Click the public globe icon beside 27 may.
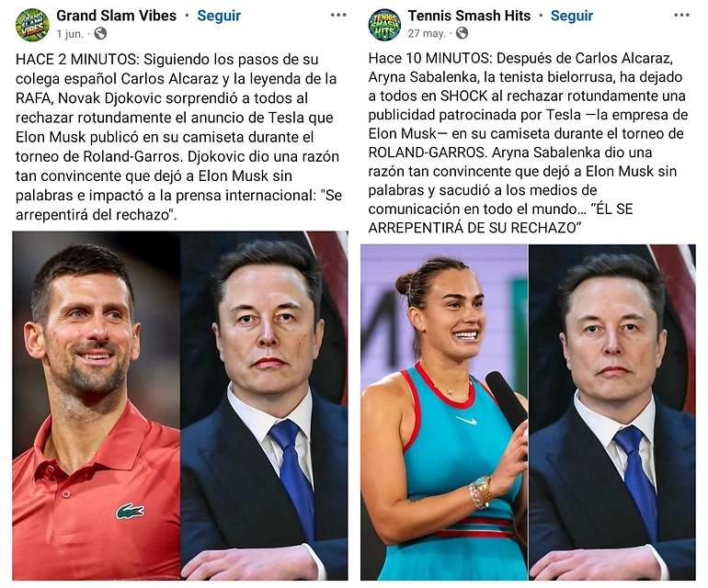The image size is (708, 588). 462,33
